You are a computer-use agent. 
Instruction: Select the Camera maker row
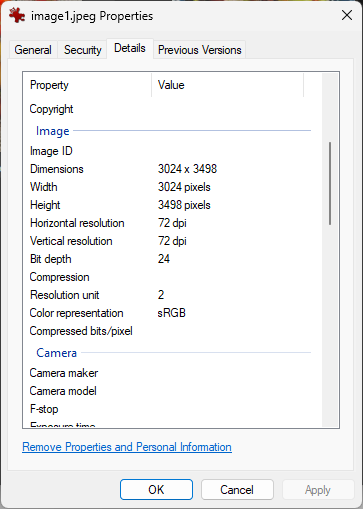[x=170, y=373]
